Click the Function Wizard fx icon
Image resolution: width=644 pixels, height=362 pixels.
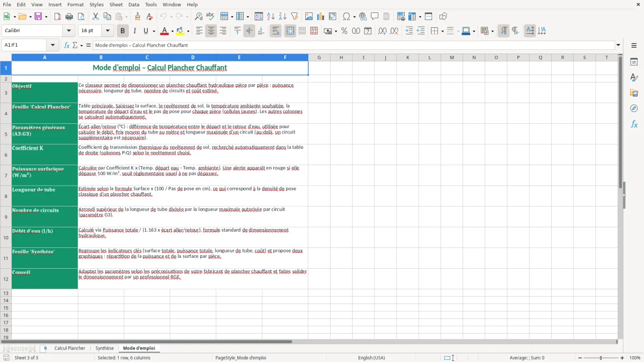point(67,45)
